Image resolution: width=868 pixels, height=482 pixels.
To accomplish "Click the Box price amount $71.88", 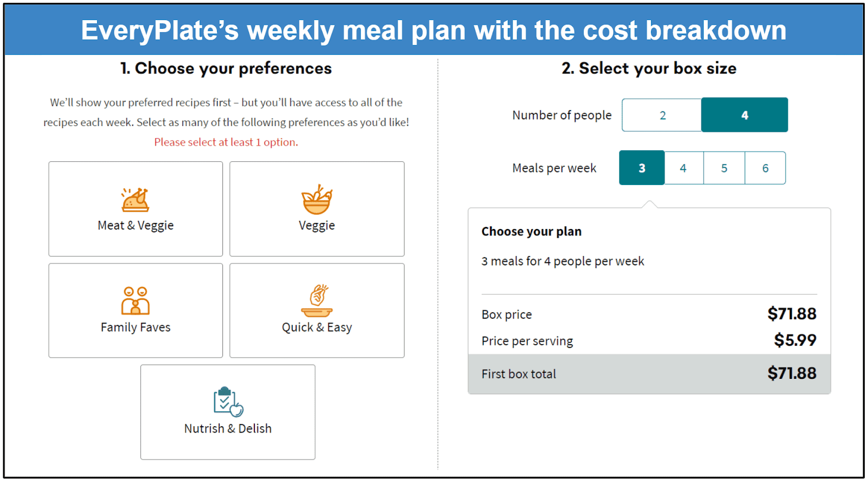I will (x=792, y=314).
